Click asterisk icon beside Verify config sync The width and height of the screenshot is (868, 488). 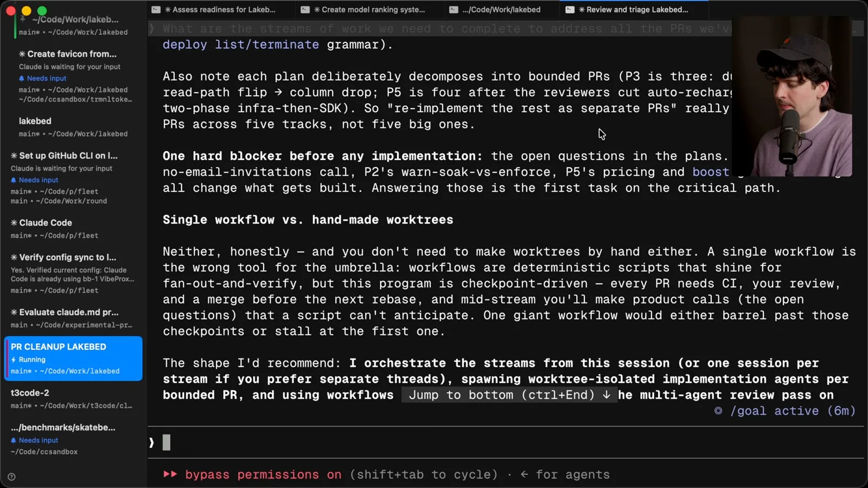14,258
